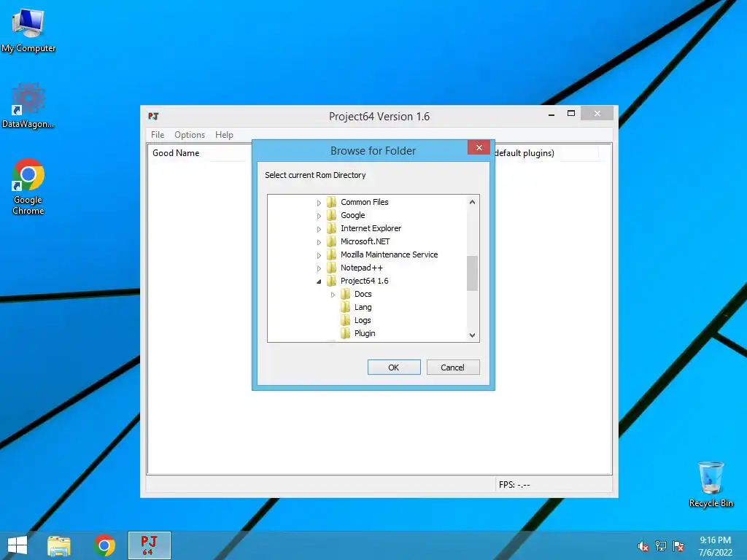Screen dimensions: 747x560
Task: Expand the Google folder node
Action: 319,216
